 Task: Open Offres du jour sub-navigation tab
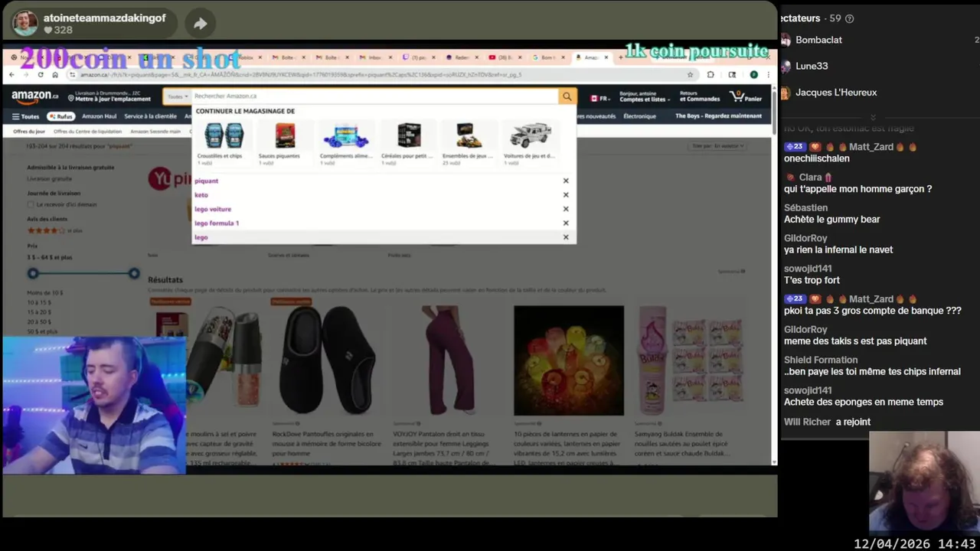(29, 132)
